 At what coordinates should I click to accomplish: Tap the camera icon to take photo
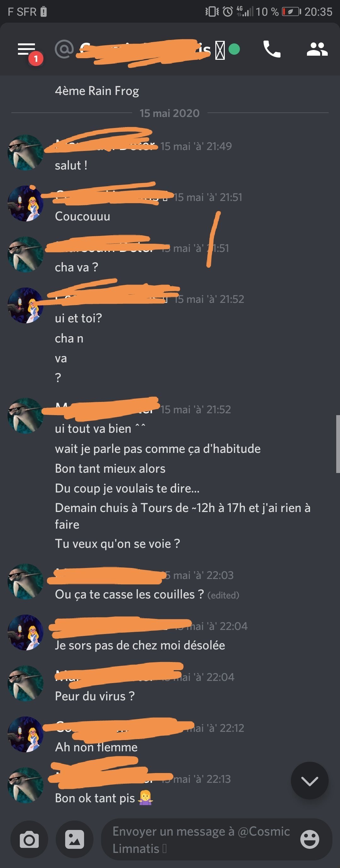tap(29, 839)
